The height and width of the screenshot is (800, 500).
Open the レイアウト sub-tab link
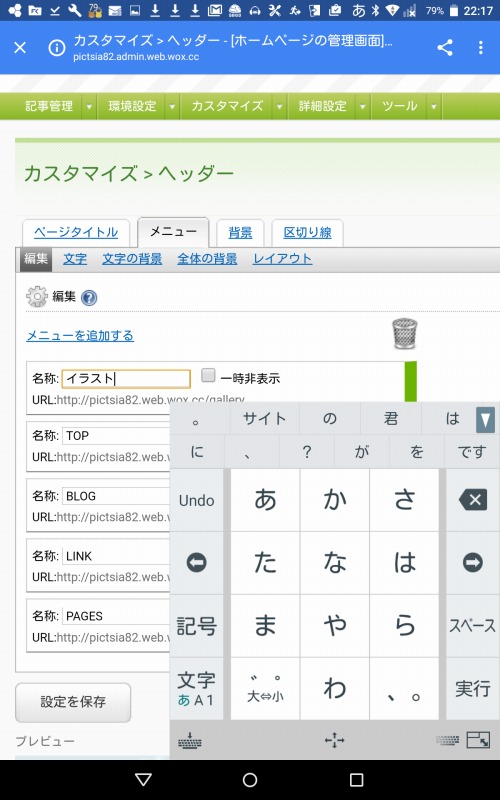click(x=282, y=259)
